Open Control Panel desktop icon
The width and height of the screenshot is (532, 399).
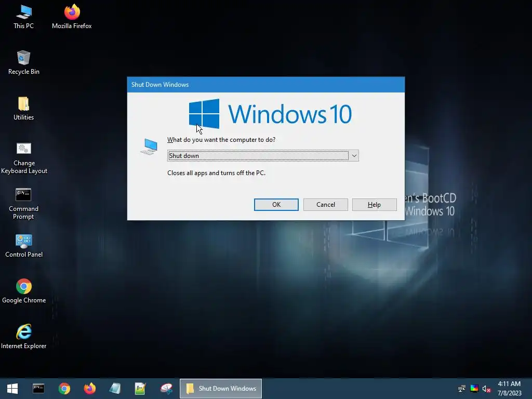24,246
